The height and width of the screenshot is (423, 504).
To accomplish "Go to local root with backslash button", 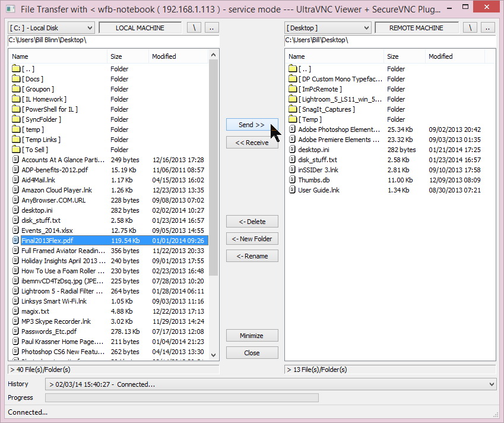I will click(194, 28).
